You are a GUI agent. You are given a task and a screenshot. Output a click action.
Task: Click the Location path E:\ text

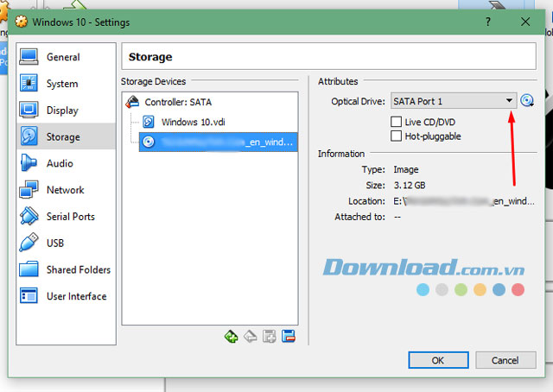(x=464, y=201)
